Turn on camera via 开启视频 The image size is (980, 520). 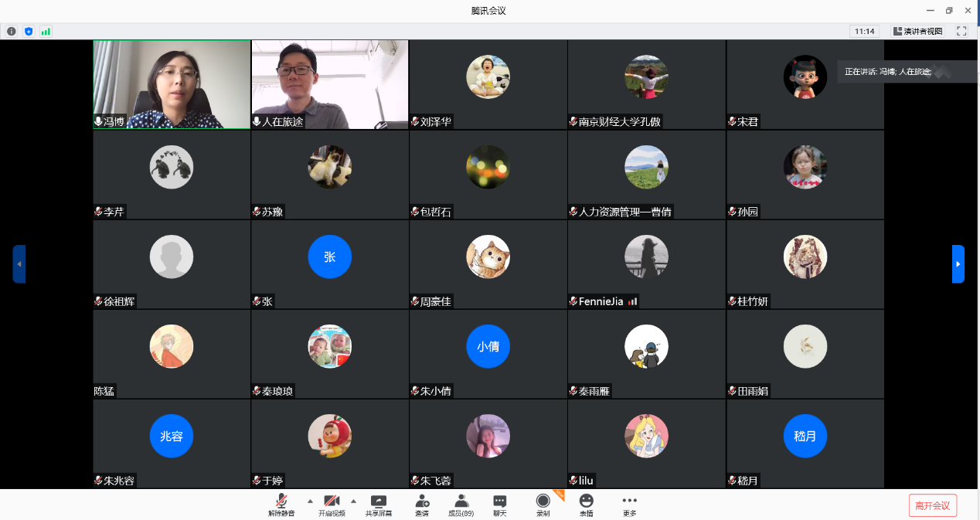[x=332, y=504]
